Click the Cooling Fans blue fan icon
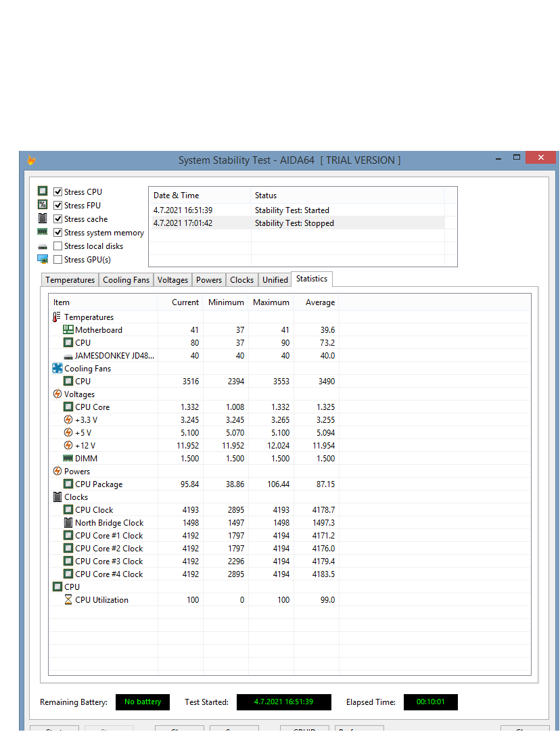Viewport: 560px width, 732px height. 57,368
